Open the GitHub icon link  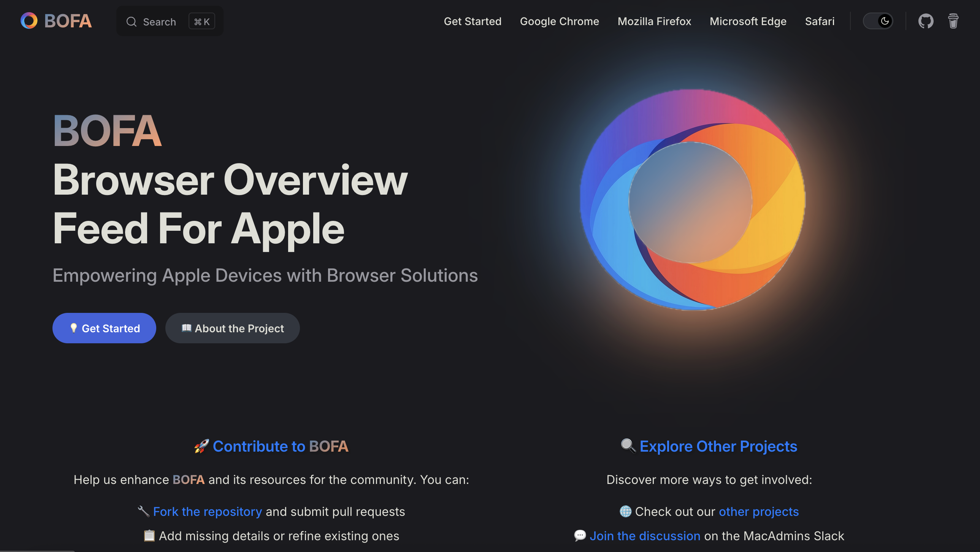(x=926, y=21)
